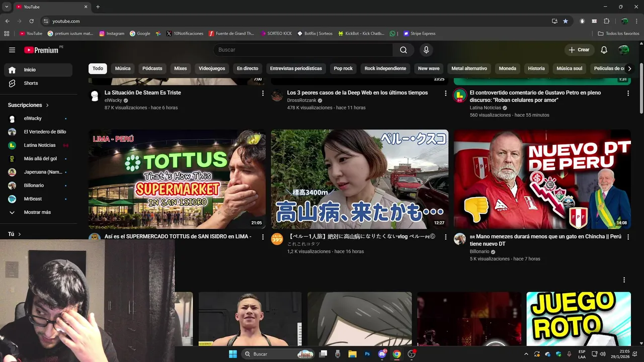The image size is (644, 362).
Task: Select the Mixes filter chip
Action: click(181, 68)
